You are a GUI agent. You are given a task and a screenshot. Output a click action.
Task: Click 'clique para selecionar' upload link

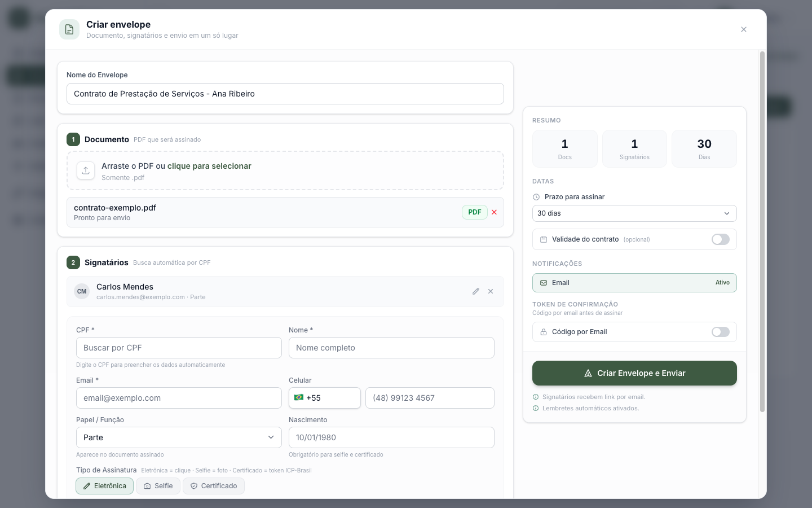click(209, 166)
